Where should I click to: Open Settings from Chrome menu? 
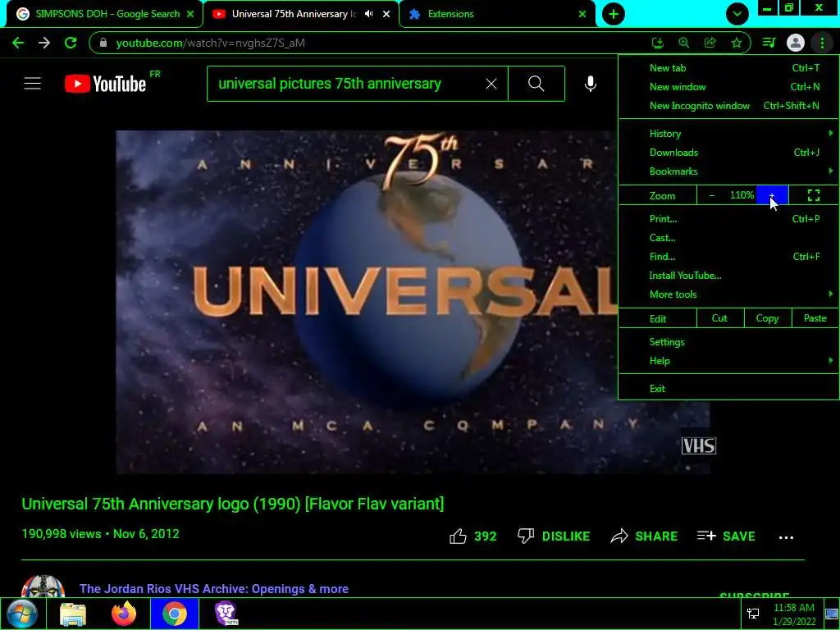click(x=728, y=342)
